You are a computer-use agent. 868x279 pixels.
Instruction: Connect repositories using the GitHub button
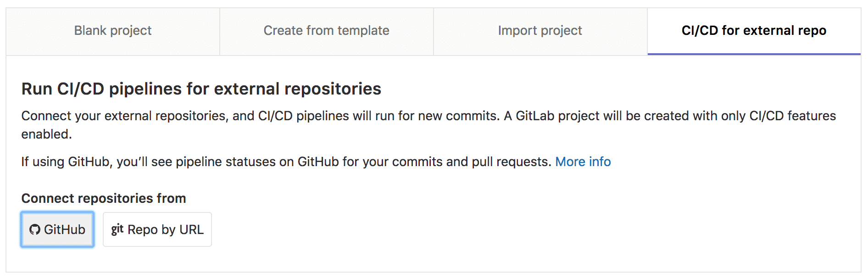(x=57, y=229)
